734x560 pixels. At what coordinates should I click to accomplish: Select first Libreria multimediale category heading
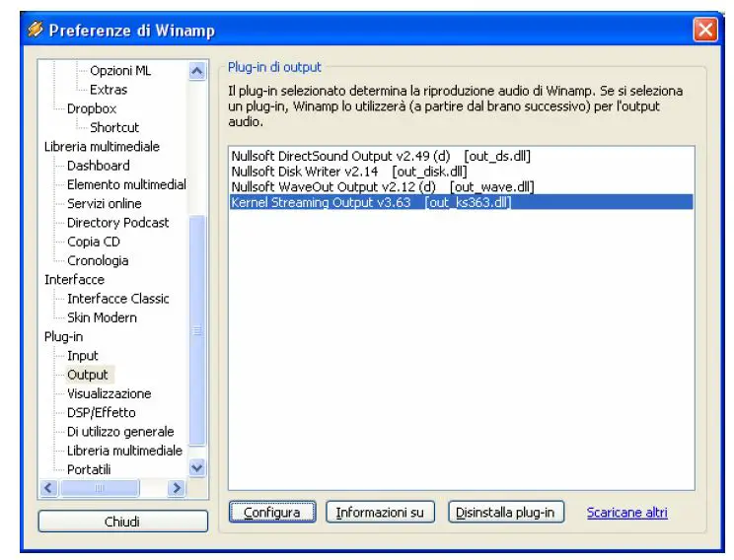(102, 147)
